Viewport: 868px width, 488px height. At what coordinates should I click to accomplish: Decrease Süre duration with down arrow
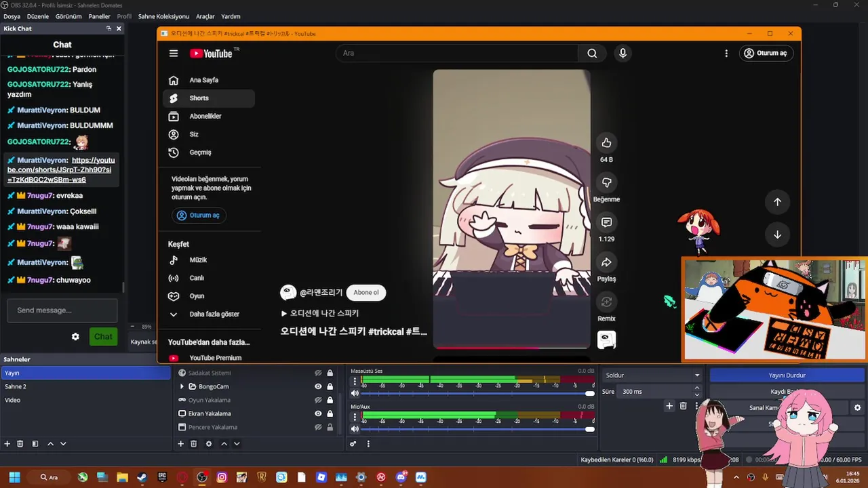696,394
